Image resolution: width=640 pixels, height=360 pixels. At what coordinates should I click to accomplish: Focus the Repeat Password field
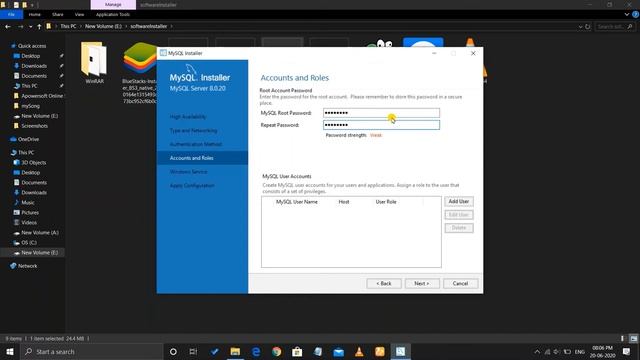(x=381, y=125)
